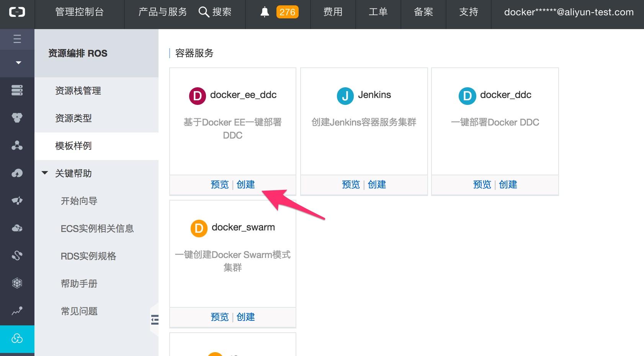Select 模板样例 in the left menu
This screenshot has height=356, width=644.
point(74,146)
